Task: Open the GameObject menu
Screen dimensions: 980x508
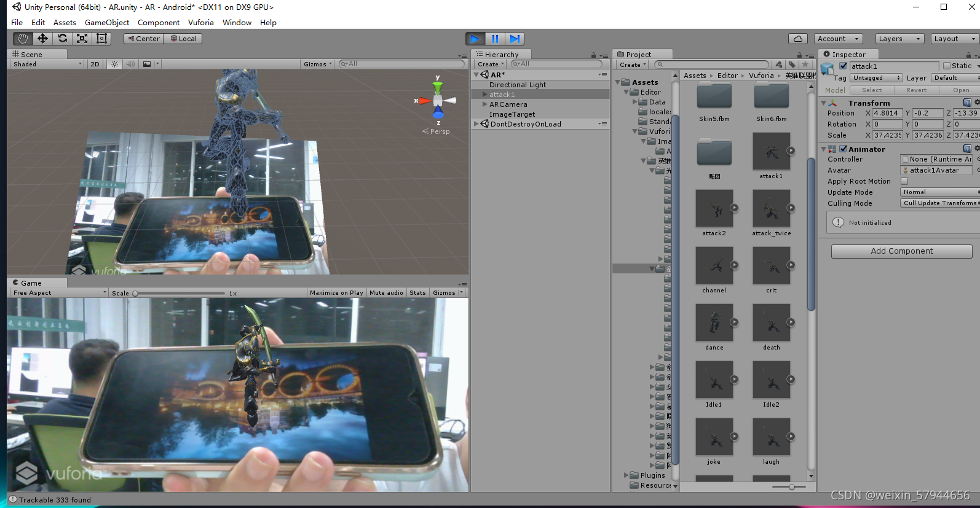Action: click(x=107, y=22)
